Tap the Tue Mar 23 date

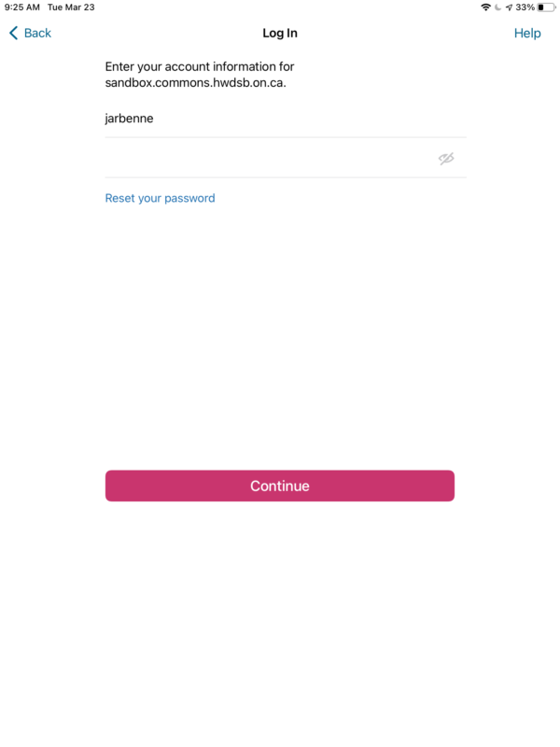[x=71, y=7]
